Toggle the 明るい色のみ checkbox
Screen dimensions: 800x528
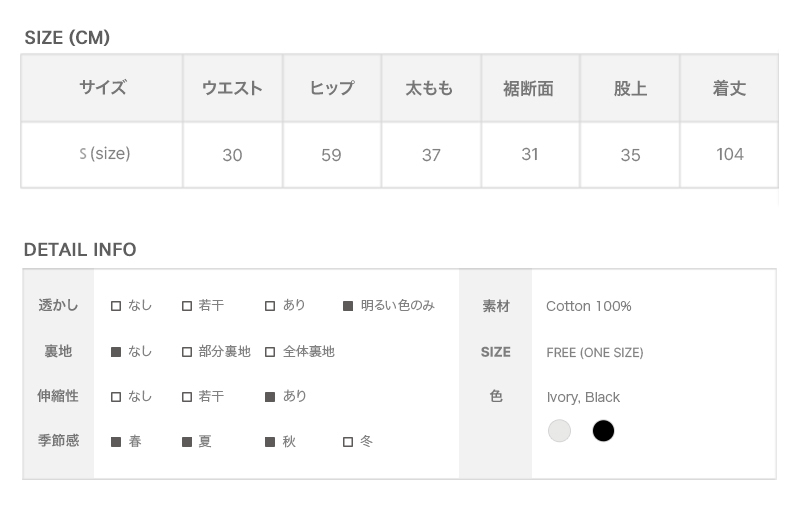348,306
